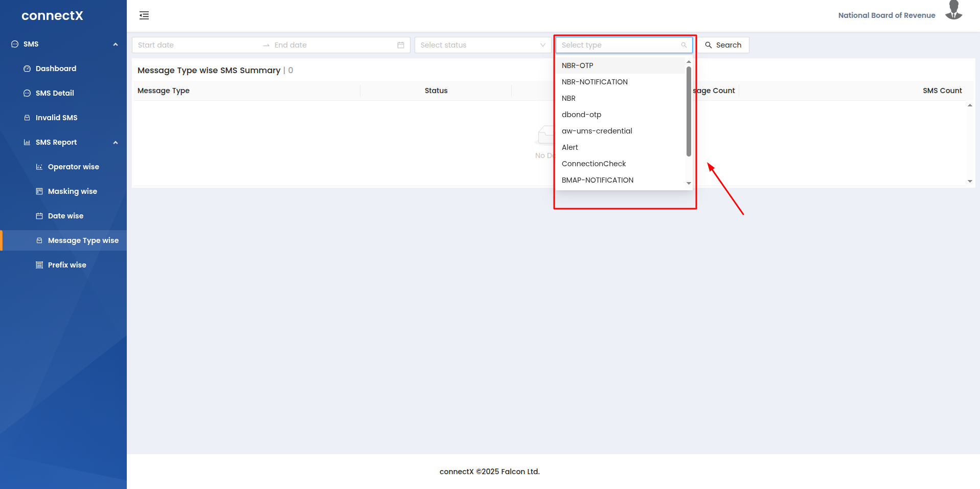Open the Select status dropdown
This screenshot has height=489, width=980.
pos(483,45)
